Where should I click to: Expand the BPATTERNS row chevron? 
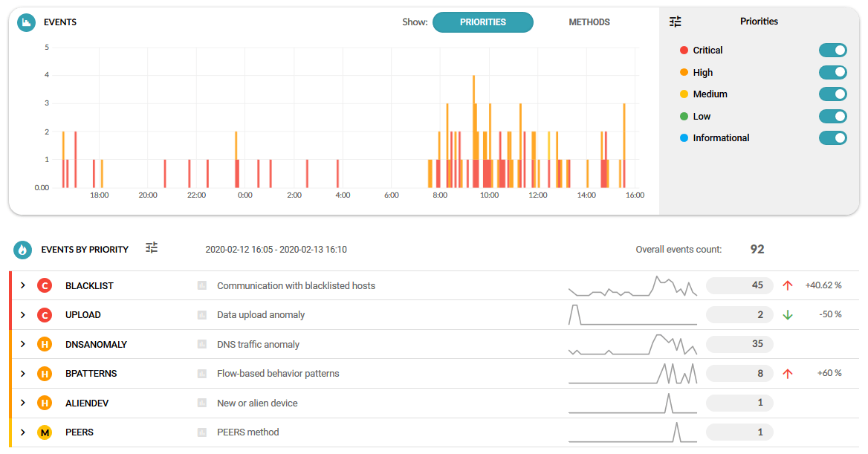pos(23,374)
